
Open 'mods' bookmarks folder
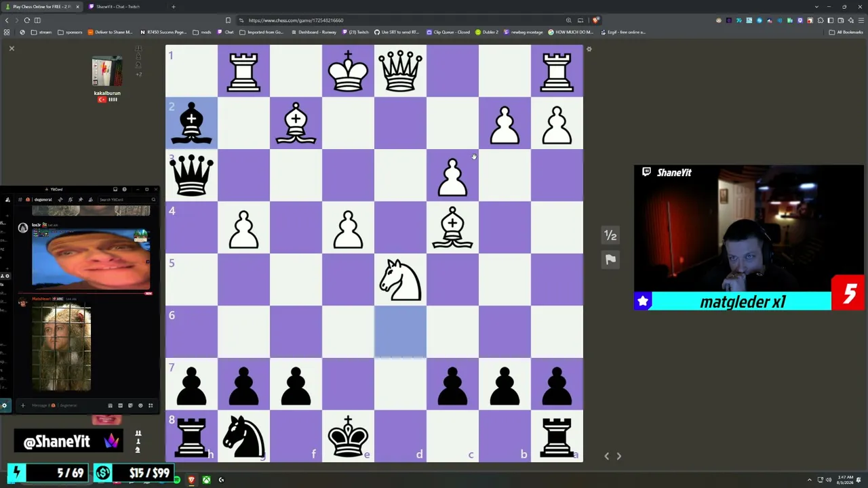(201, 32)
